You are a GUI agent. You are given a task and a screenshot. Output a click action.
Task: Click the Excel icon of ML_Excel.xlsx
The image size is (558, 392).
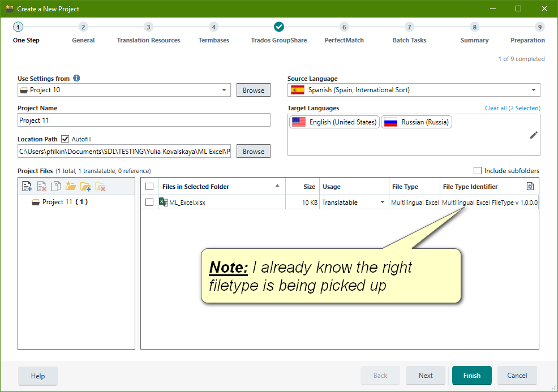(164, 202)
